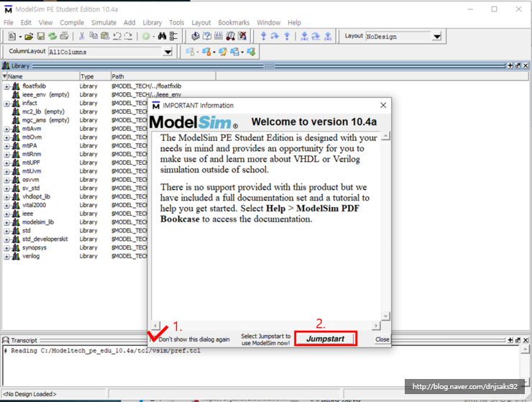Click the dialog's vertical scrollbar up arrow
The image size is (532, 402).
pyautogui.click(x=385, y=136)
